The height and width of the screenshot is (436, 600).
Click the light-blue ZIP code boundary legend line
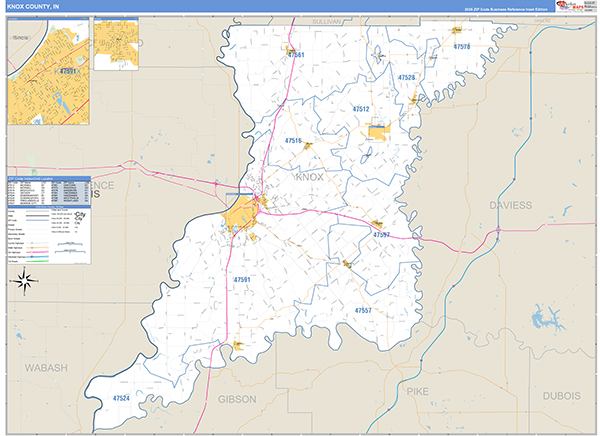38,220
